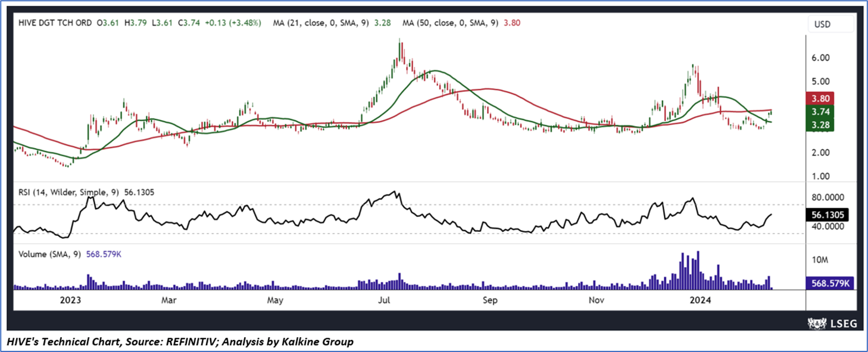
Task: Click the Jul time axis label
Action: [x=383, y=301]
